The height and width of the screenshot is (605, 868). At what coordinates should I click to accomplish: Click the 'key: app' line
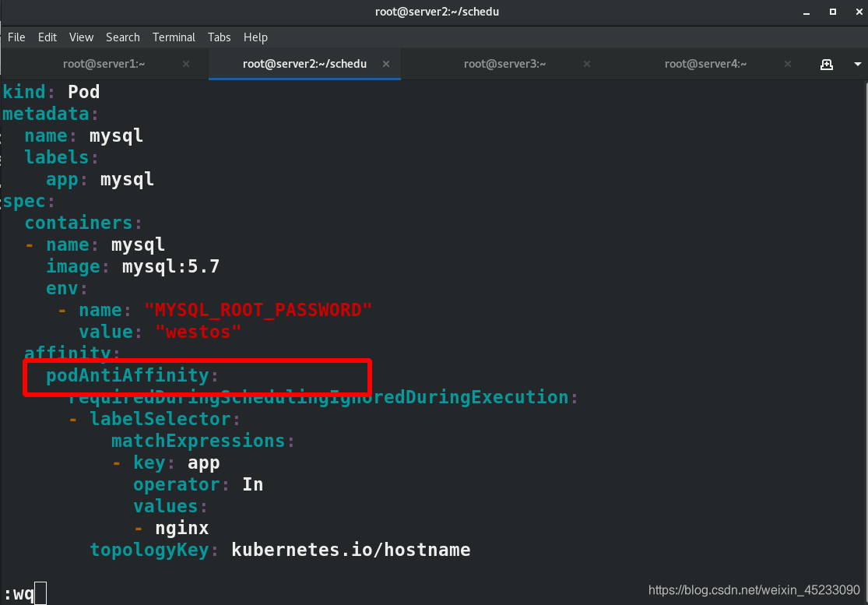click(176, 463)
